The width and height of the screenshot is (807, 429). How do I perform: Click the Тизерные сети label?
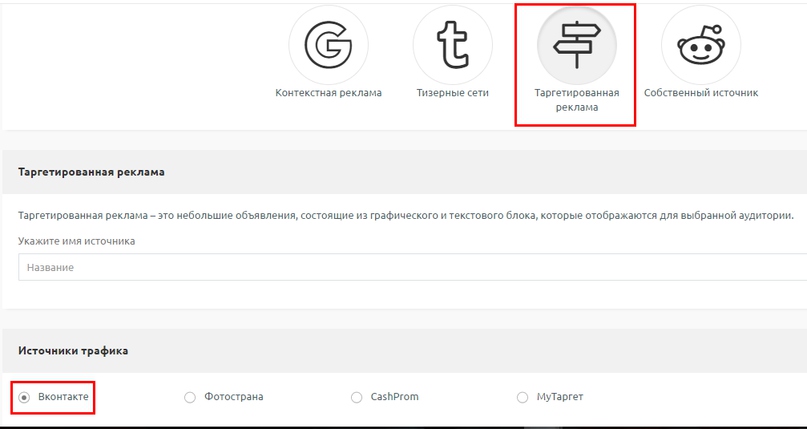pos(452,93)
